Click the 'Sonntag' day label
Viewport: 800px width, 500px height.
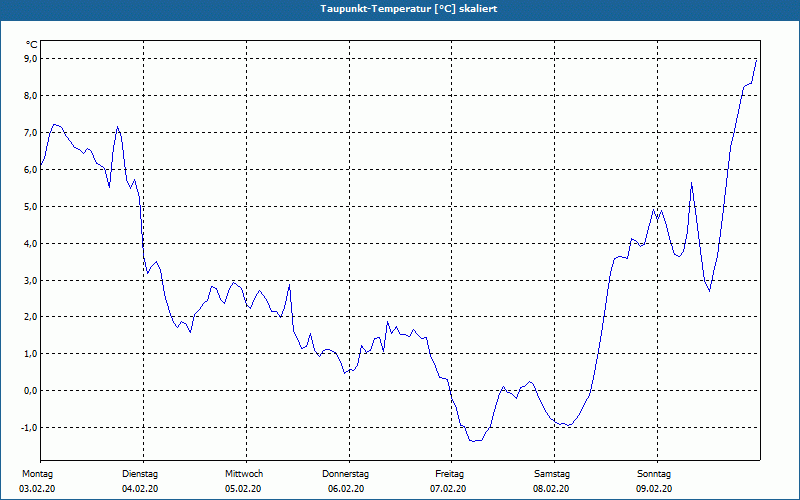pyautogui.click(x=654, y=474)
